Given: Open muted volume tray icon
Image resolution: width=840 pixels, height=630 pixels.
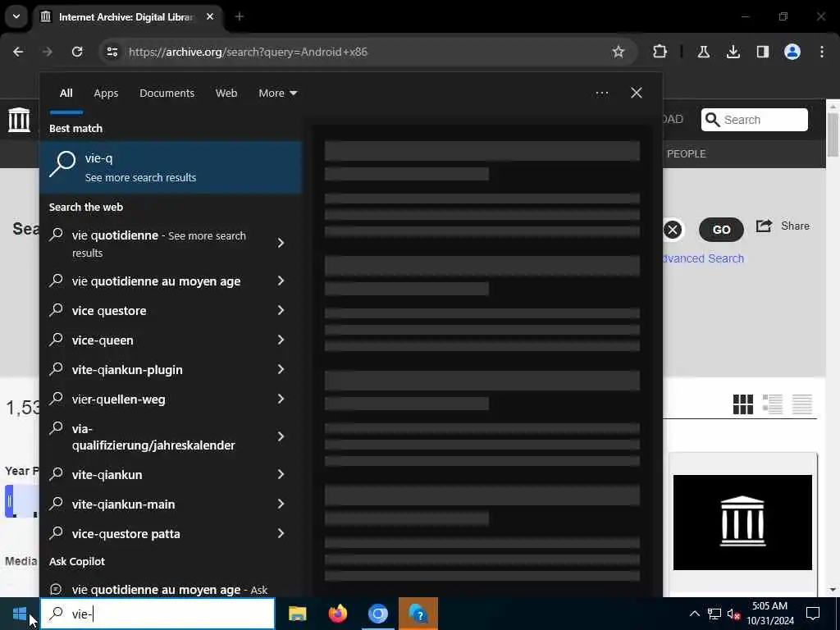Looking at the screenshot, I should tap(733, 614).
